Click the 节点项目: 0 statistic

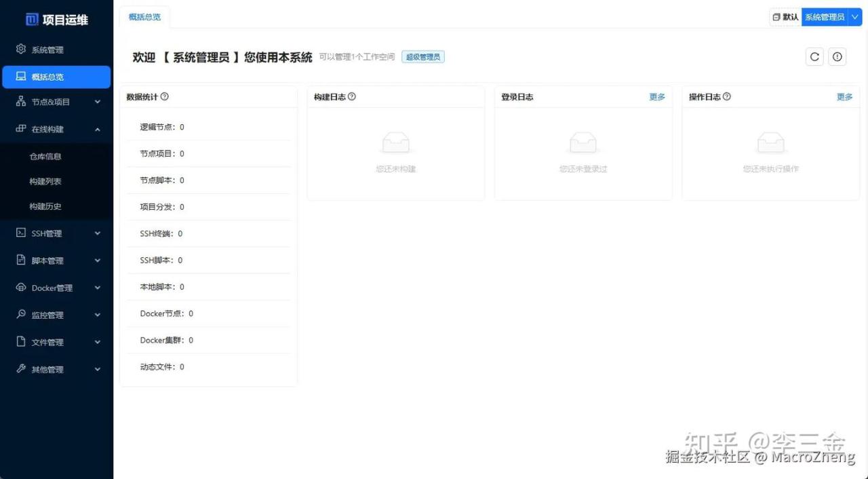pyautogui.click(x=162, y=154)
